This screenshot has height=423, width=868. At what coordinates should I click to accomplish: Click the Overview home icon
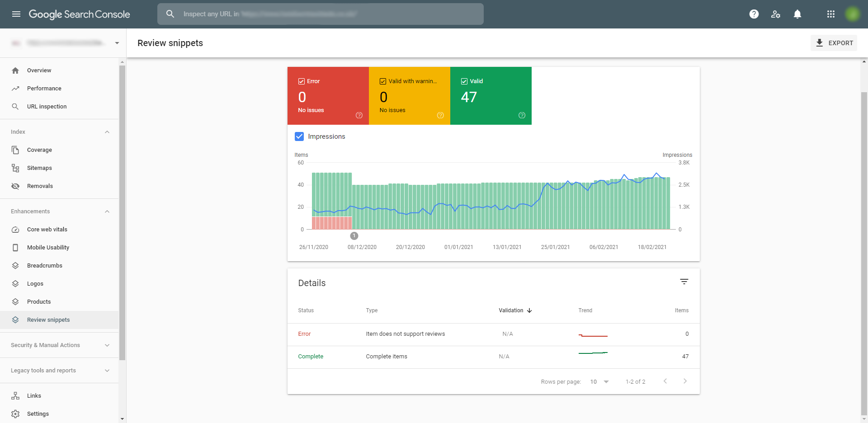coord(15,70)
